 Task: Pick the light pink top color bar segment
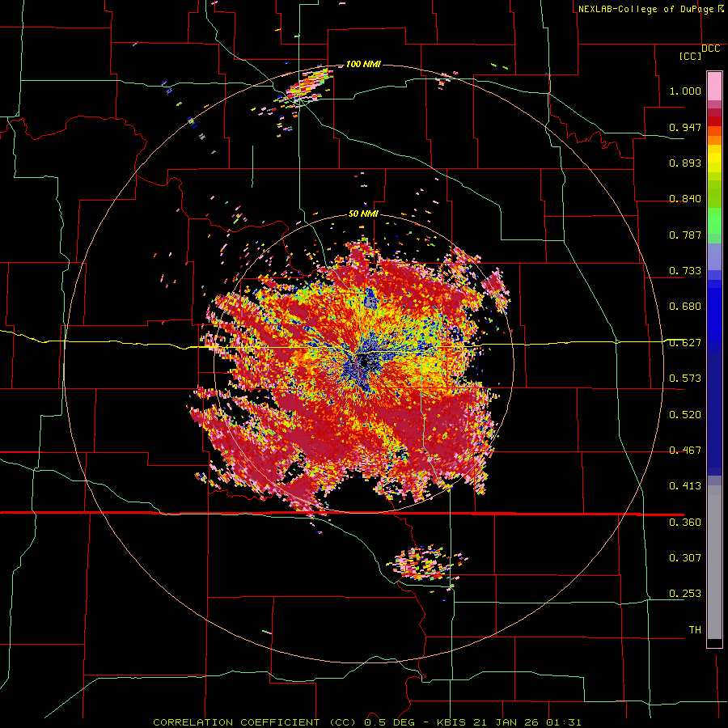714,87
